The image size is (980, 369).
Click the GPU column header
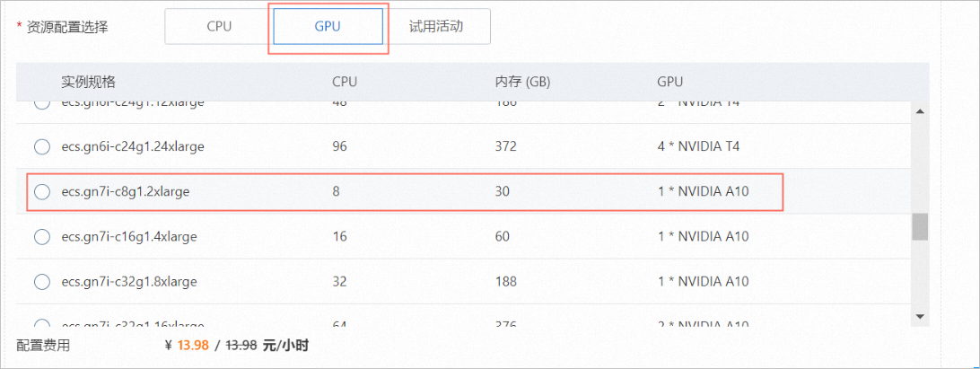tap(670, 82)
